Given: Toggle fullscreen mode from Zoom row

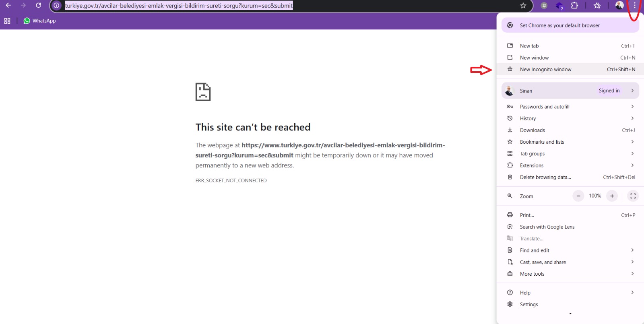Looking at the screenshot, I should click(633, 196).
